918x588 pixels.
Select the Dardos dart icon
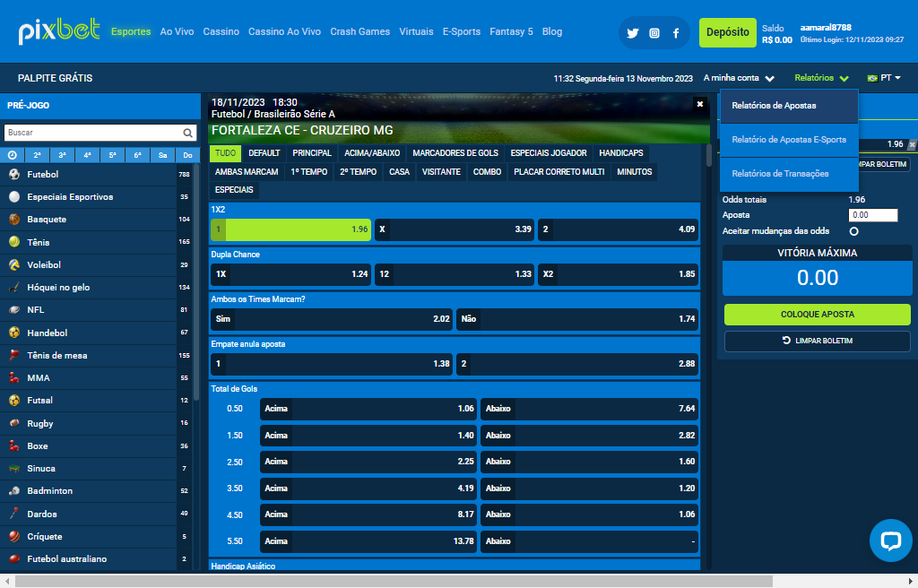point(14,514)
